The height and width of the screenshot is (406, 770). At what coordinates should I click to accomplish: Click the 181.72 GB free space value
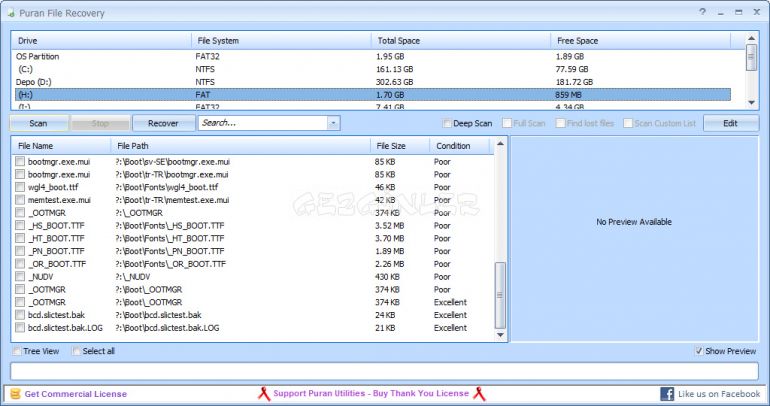pyautogui.click(x=574, y=82)
